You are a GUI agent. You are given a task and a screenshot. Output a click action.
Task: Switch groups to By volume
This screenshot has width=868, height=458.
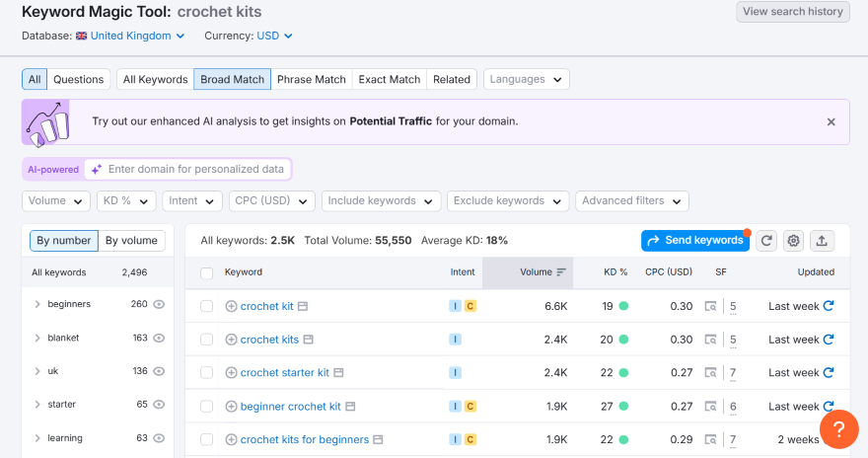pyautogui.click(x=132, y=241)
